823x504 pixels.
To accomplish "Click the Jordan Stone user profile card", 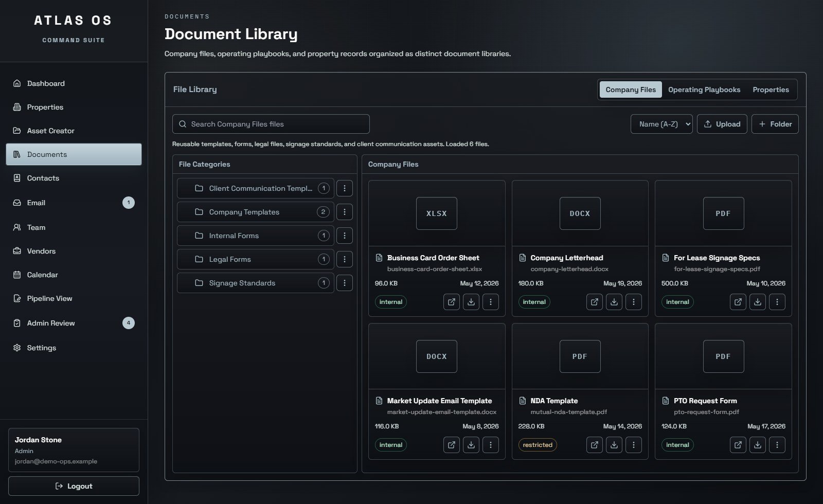I will (x=74, y=450).
